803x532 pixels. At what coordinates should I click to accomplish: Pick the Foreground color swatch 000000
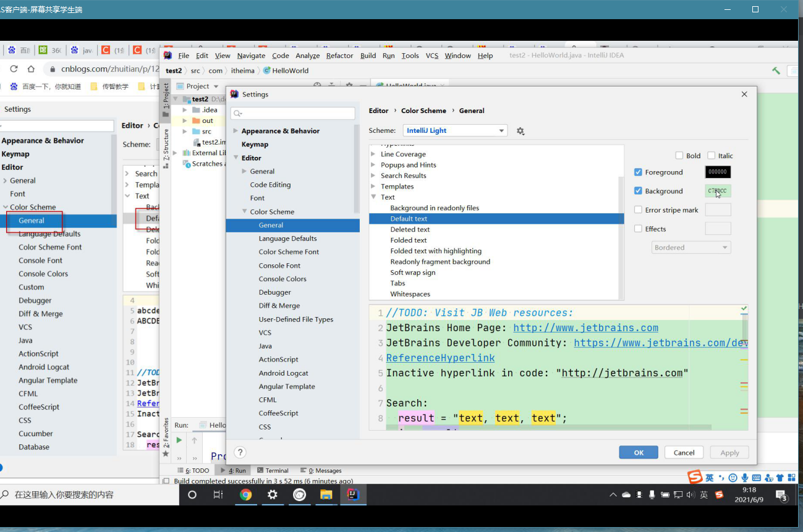(x=718, y=172)
